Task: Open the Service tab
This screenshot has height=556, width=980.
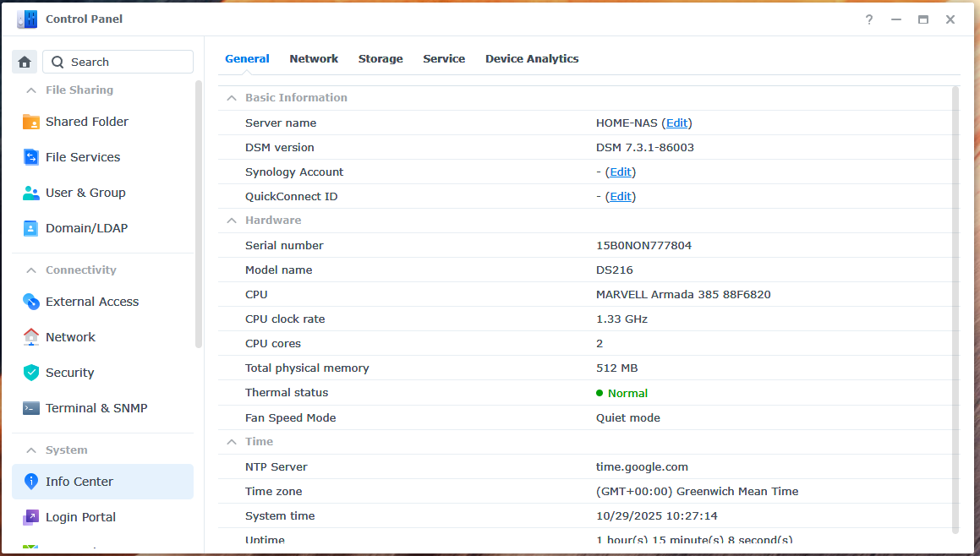Action: pos(444,58)
